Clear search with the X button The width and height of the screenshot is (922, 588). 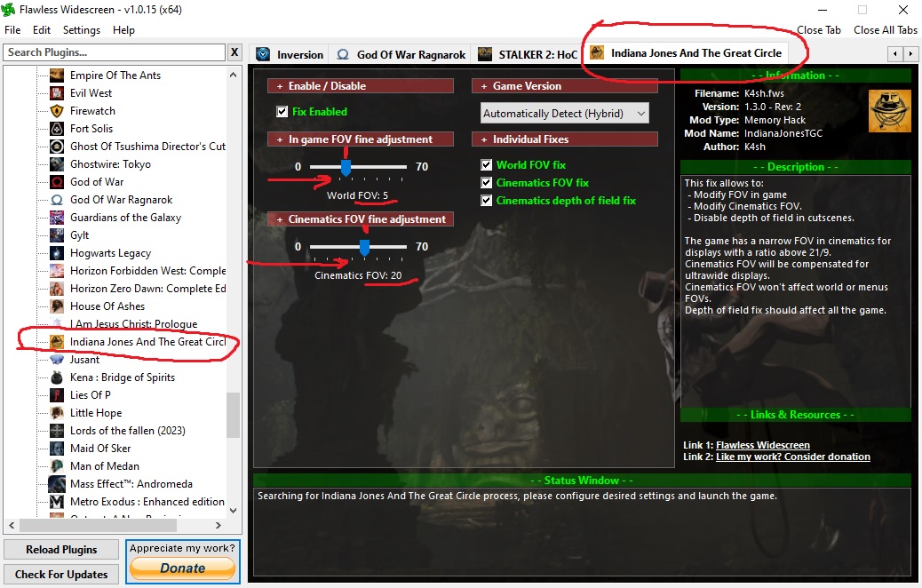pyautogui.click(x=234, y=52)
